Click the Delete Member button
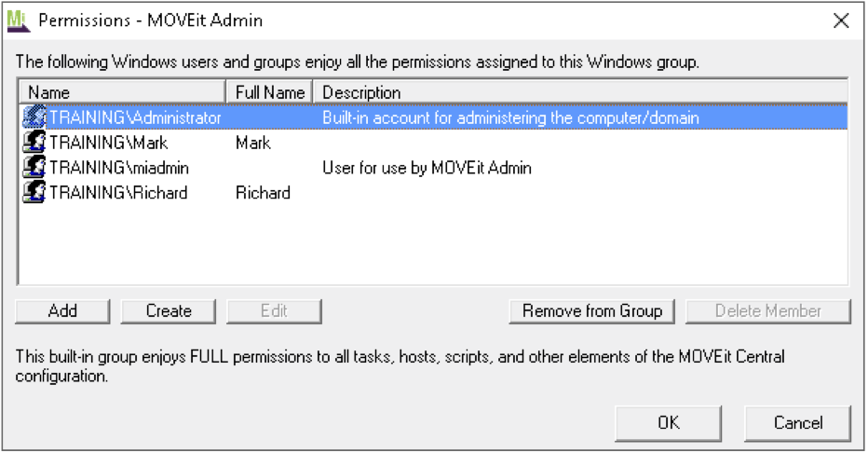Image resolution: width=868 pixels, height=453 pixels. coord(767,311)
